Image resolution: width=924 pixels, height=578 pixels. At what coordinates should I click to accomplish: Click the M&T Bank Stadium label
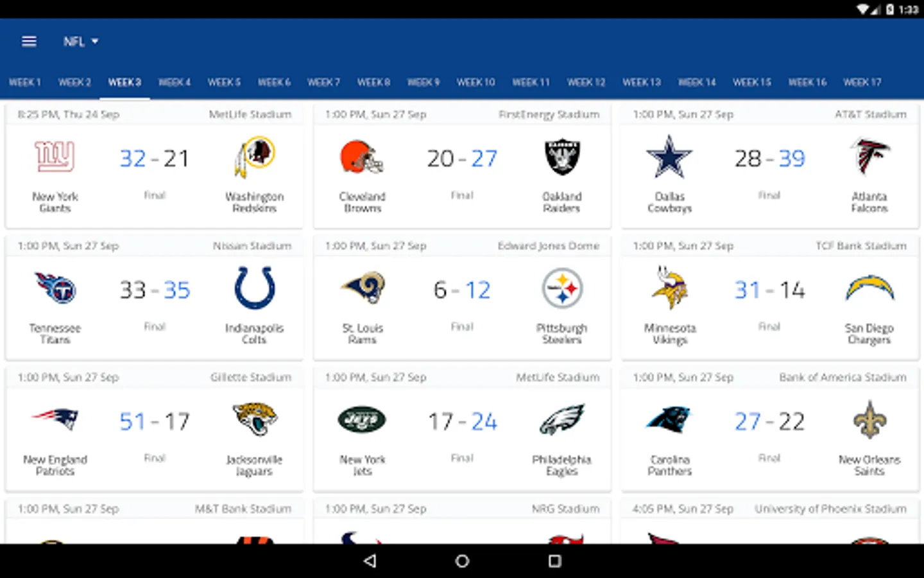click(x=243, y=509)
